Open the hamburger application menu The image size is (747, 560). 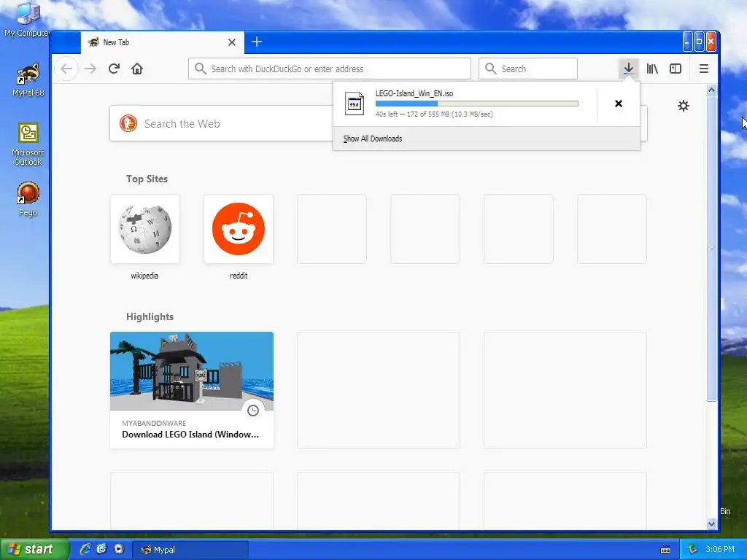click(x=704, y=69)
